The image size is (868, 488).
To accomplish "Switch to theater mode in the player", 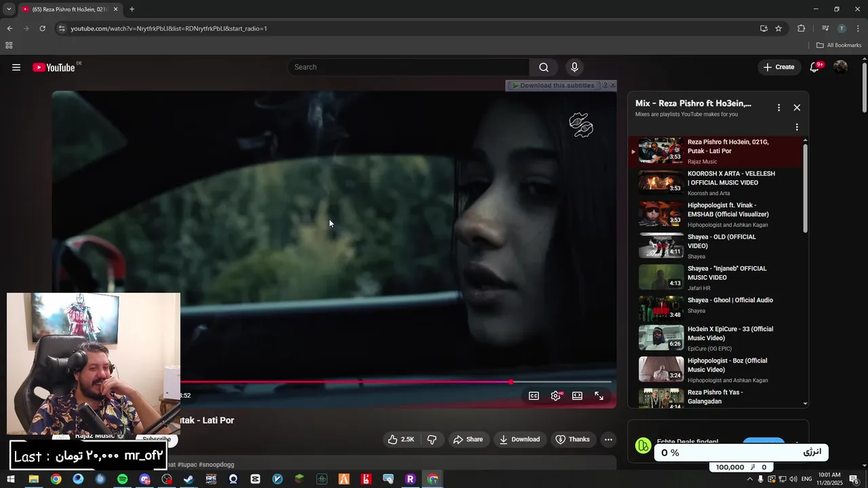I will (x=577, y=396).
